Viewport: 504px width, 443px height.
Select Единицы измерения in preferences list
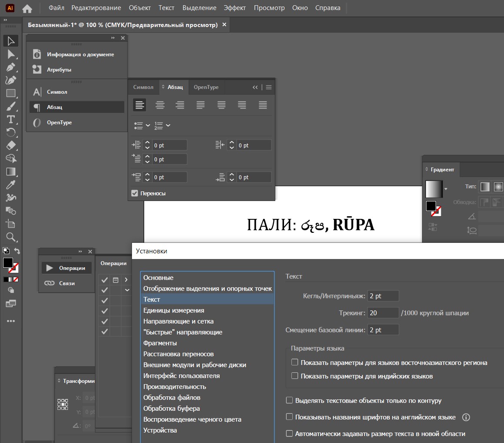tap(173, 310)
